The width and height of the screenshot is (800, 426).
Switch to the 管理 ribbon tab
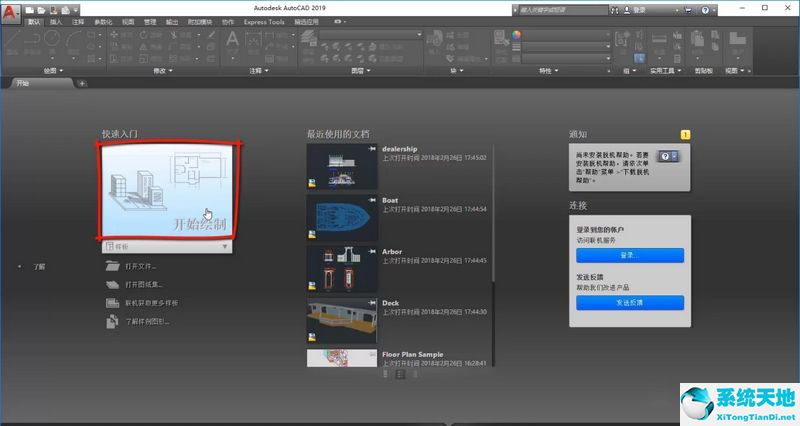point(150,22)
